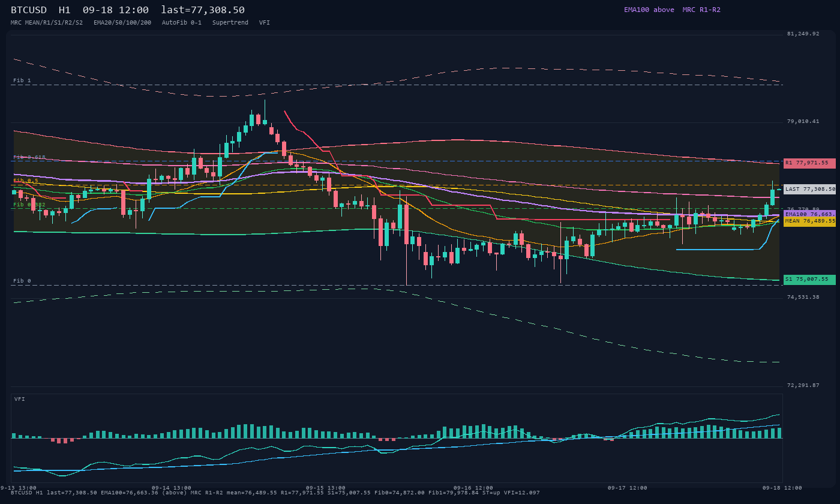The height and width of the screenshot is (504, 840).
Task: Click the 09-18 12:00 timestamp in the title
Action: (116, 10)
